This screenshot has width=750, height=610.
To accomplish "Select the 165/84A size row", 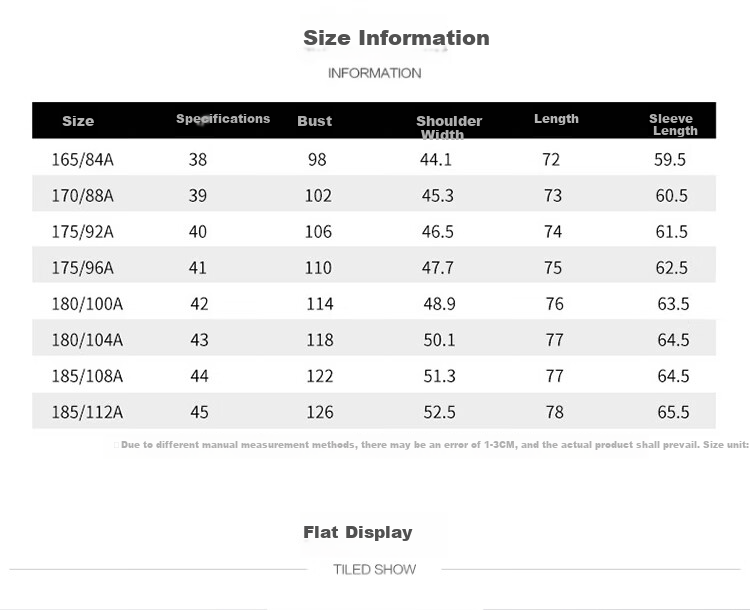I will point(374,159).
